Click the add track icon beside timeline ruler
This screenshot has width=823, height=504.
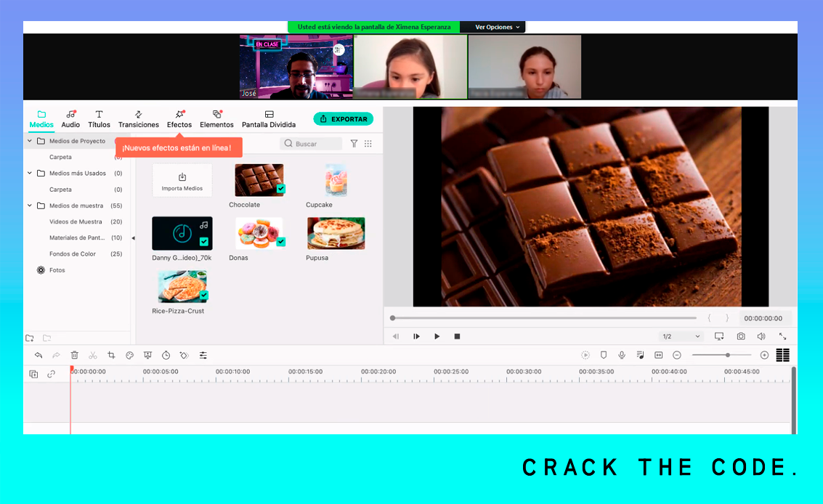[33, 374]
